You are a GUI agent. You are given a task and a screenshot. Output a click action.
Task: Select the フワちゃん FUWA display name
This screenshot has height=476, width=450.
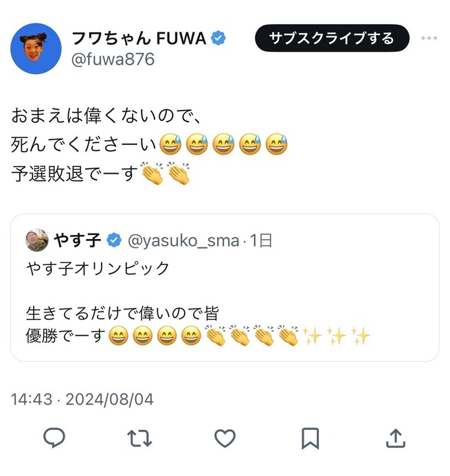point(139,38)
